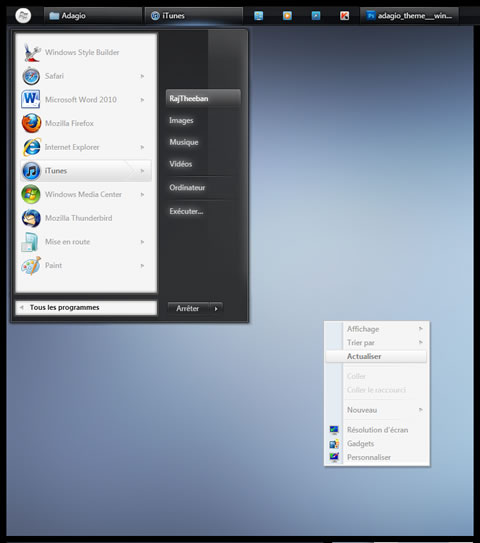Start Windows Media Center icon

tap(31, 194)
